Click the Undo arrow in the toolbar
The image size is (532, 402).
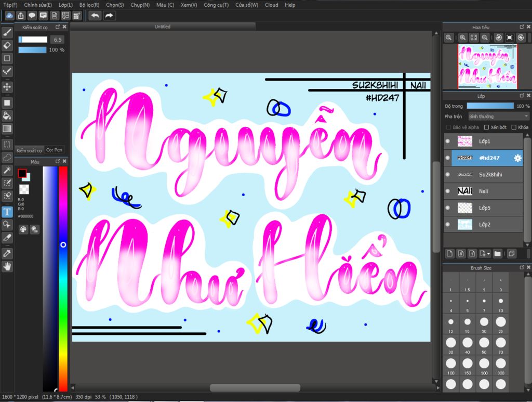(x=96, y=16)
